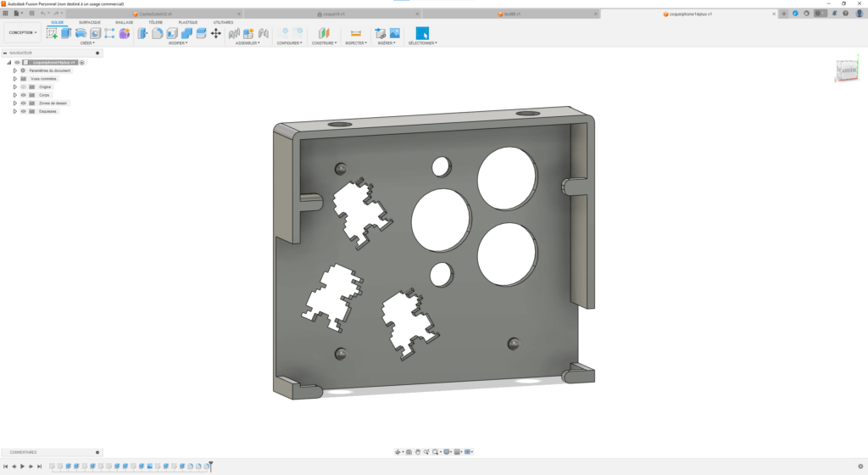
Task: Close the coqueiphone14plus document tab
Action: [x=774, y=14]
